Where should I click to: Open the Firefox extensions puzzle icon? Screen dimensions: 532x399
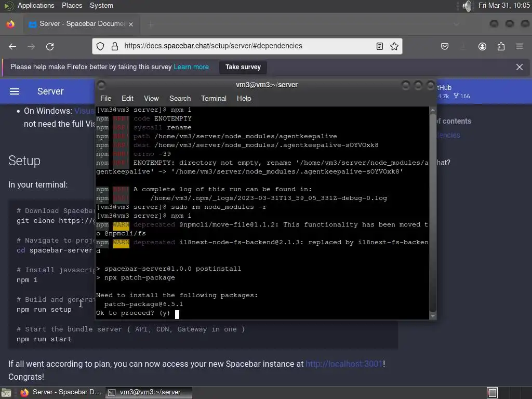pyautogui.click(x=501, y=46)
